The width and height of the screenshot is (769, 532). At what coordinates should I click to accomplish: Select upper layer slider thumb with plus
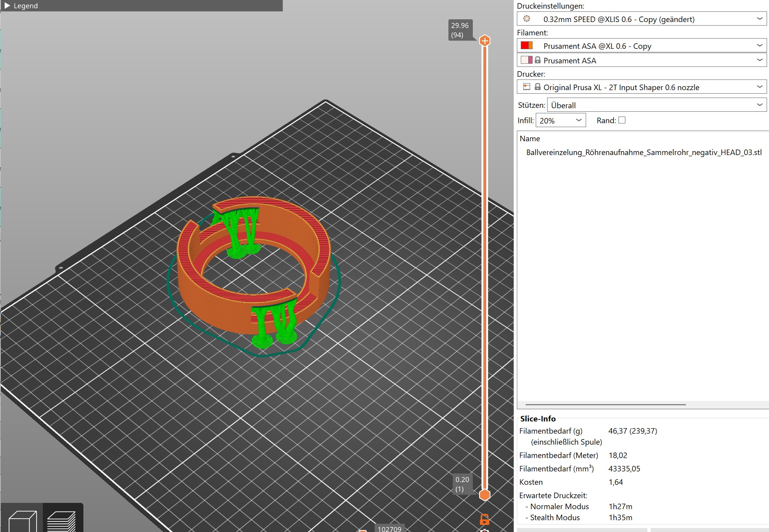point(485,41)
